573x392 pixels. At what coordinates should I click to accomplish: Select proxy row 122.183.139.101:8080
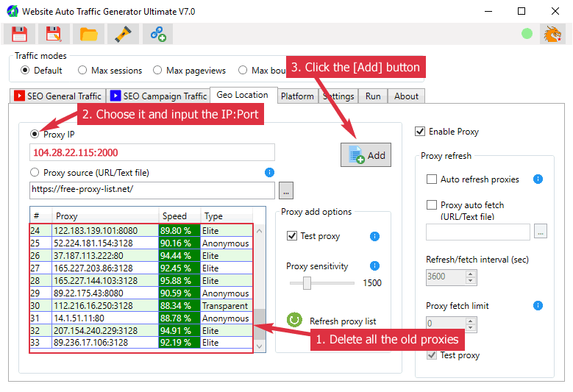tap(141, 231)
